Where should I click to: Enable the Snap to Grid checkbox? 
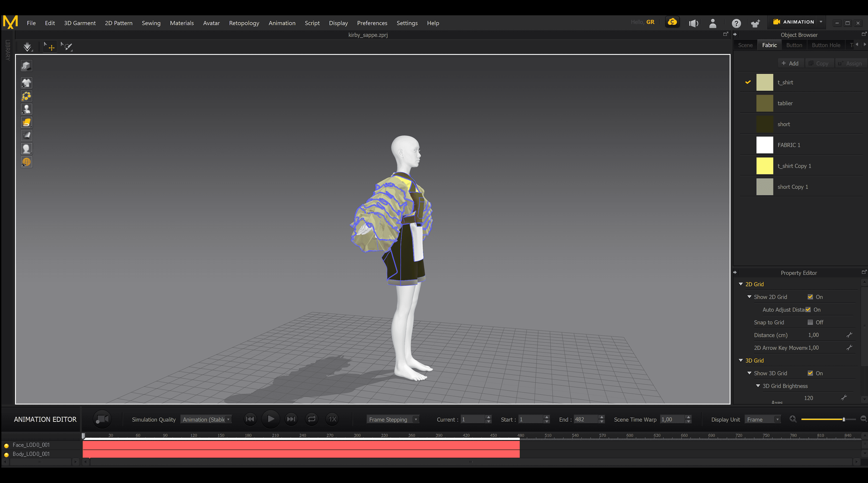pos(810,322)
